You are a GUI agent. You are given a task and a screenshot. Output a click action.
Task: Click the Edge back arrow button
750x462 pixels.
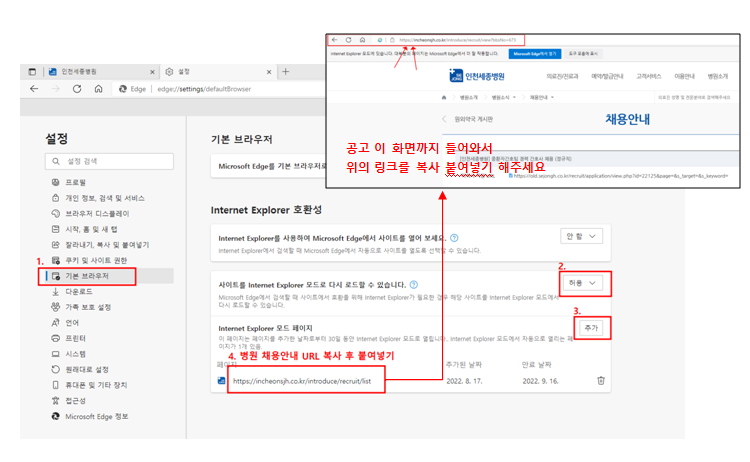[x=34, y=88]
